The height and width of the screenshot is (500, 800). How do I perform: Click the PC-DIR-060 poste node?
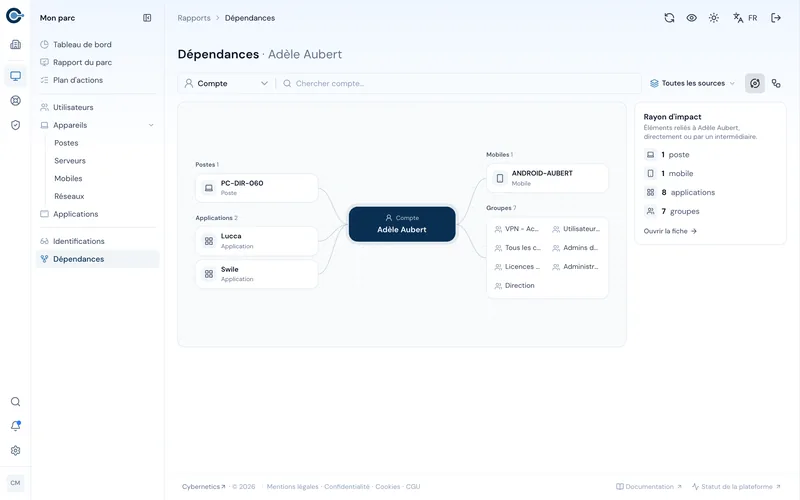257,188
